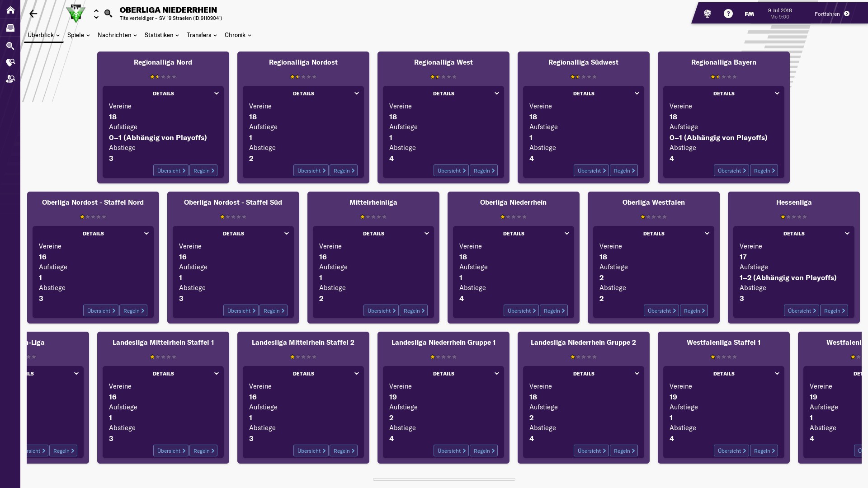This screenshot has height=488, width=868.
Task: Go to the Home screen icon
Action: coord(10,10)
